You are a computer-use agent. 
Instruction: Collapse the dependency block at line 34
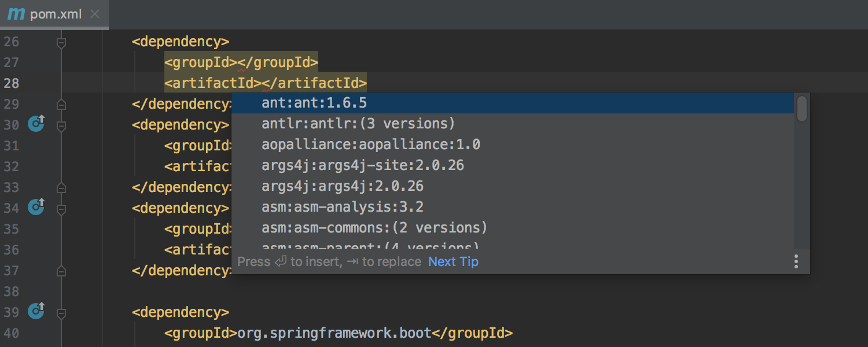[61, 209]
